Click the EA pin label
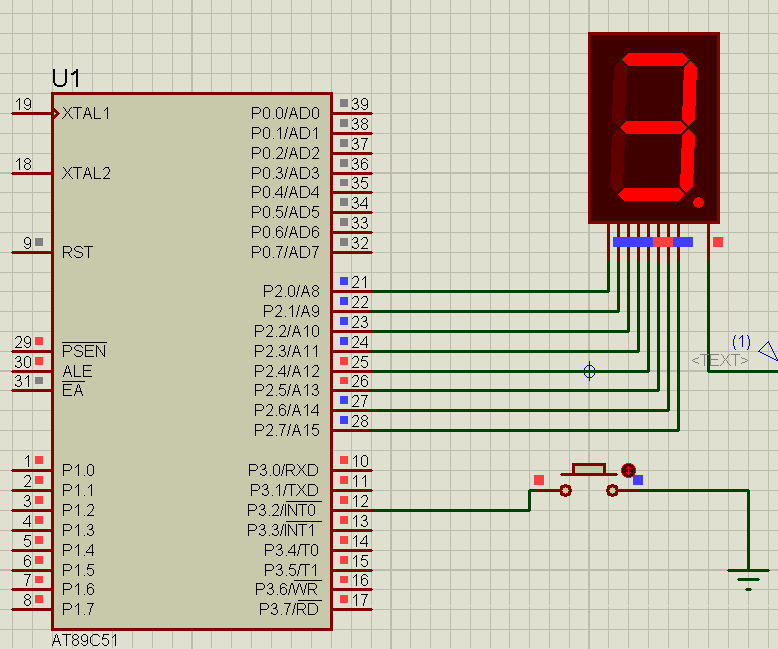This screenshot has width=778, height=649. pos(72,390)
